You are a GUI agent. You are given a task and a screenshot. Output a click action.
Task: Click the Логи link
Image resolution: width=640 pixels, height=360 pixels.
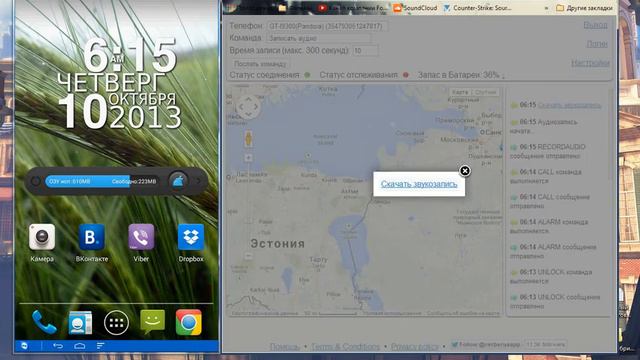pyautogui.click(x=597, y=44)
